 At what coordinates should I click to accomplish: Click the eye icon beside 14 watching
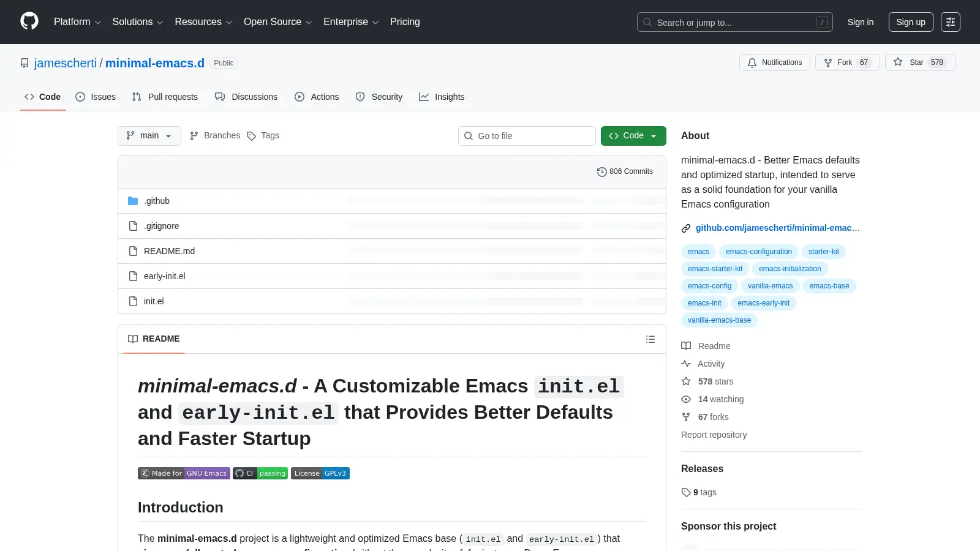click(x=686, y=399)
